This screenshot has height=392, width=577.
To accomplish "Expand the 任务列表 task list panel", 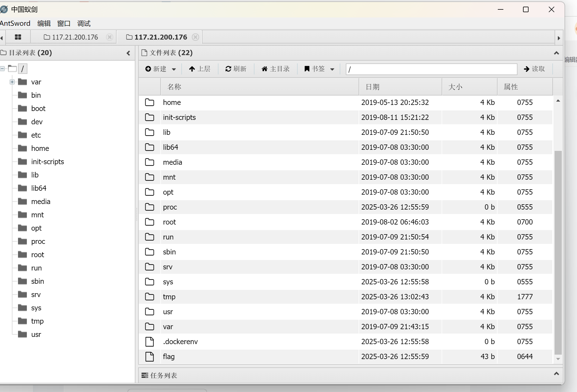I will coord(556,374).
